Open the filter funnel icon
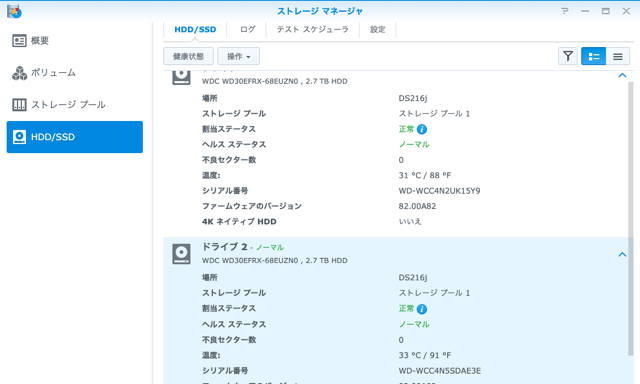 568,56
